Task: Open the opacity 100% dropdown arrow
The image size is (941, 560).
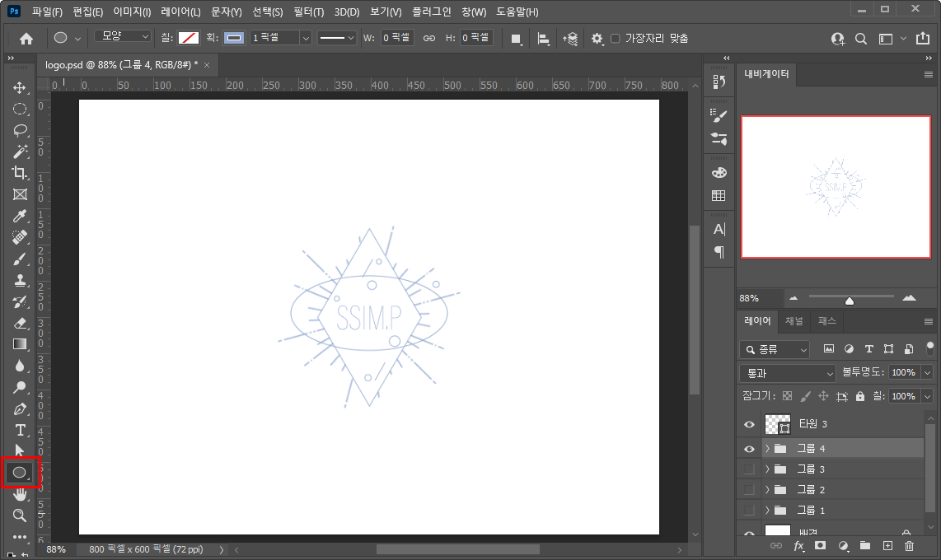Action: (927, 373)
